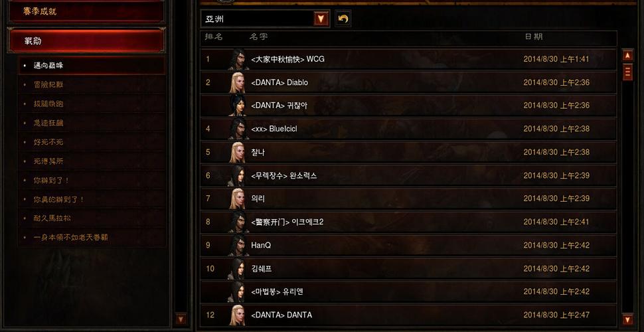
Task: Click WCG player's portrait at rank 1
Action: 237,59
